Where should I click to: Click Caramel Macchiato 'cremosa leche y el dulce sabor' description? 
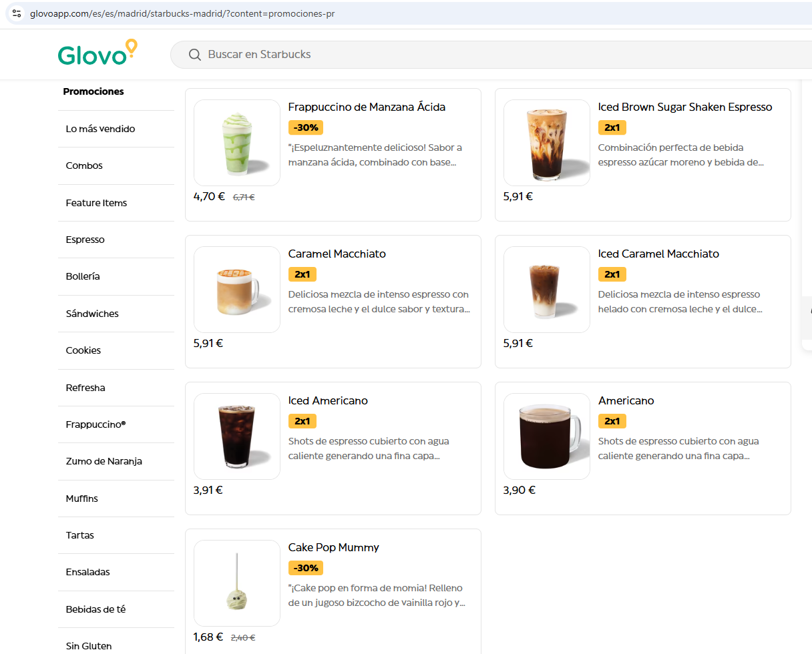tap(379, 302)
